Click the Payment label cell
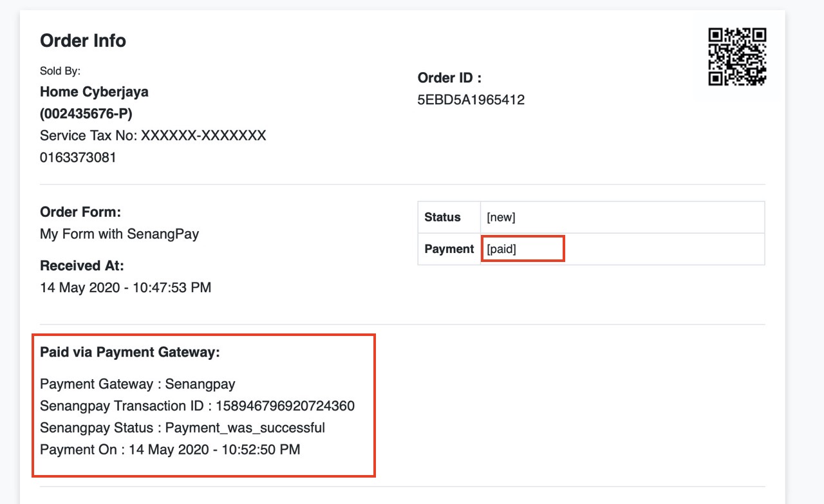Screen dimensions: 824x504 tap(449, 249)
